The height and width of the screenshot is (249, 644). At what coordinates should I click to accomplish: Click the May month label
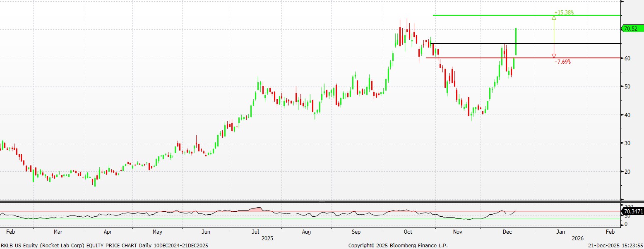click(x=157, y=232)
